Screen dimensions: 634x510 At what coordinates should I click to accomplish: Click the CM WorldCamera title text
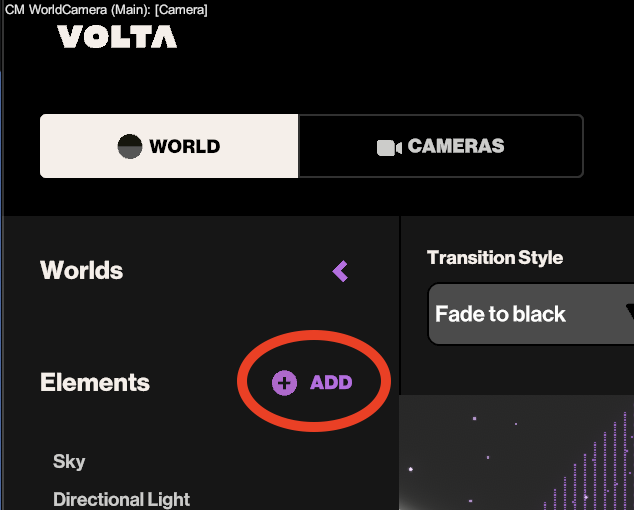106,9
